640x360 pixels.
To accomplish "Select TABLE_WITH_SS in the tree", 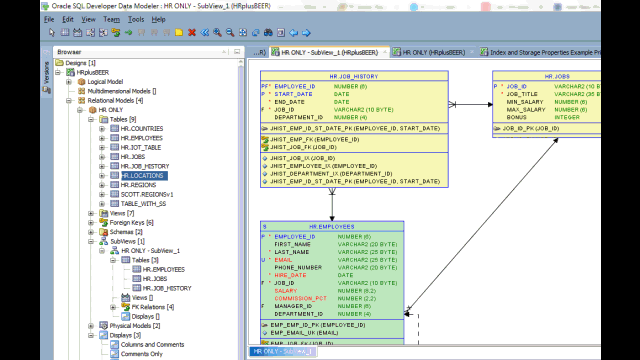I will [x=143, y=204].
